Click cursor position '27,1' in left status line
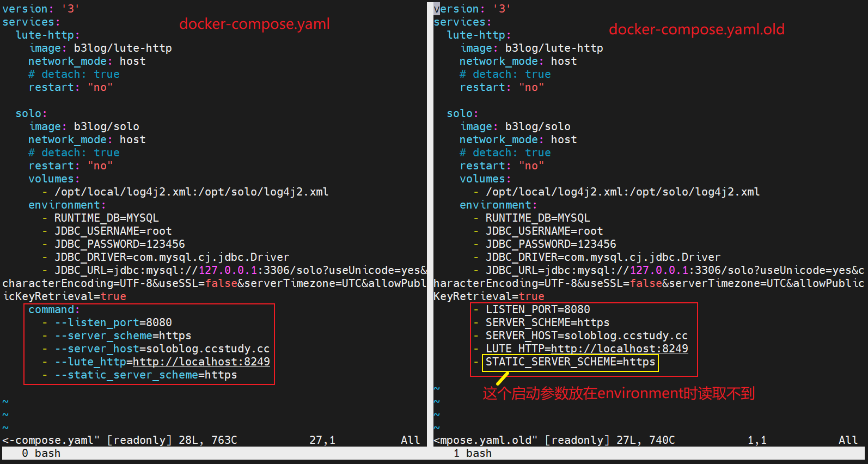Image resolution: width=868 pixels, height=464 pixels. pos(322,440)
